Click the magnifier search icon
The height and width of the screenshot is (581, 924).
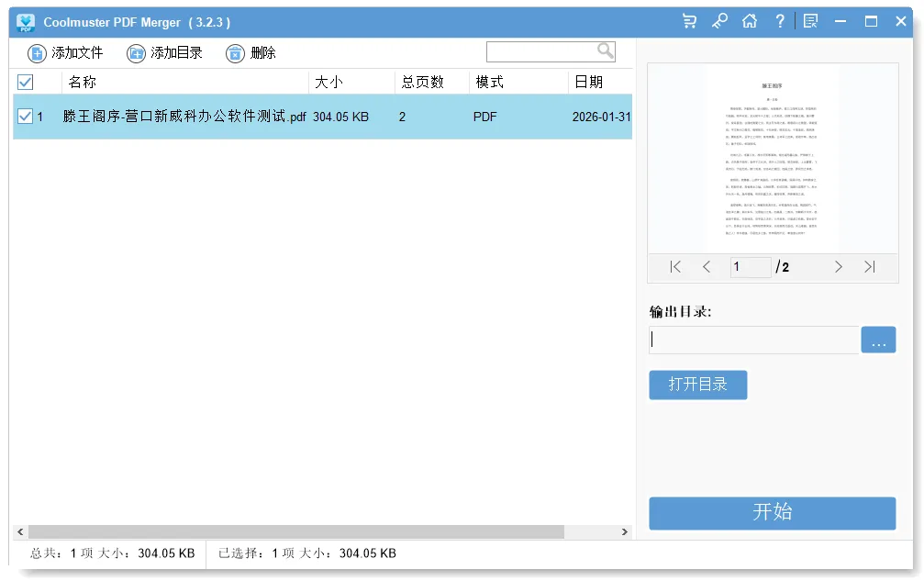click(606, 50)
